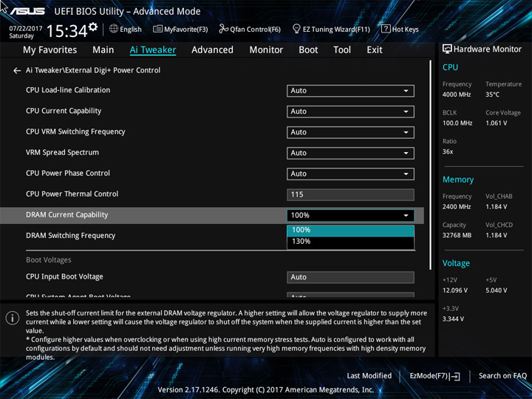The width and height of the screenshot is (532, 399).
Task: Click EZ Tuning Wizard(F11) label
Action: [x=336, y=30]
